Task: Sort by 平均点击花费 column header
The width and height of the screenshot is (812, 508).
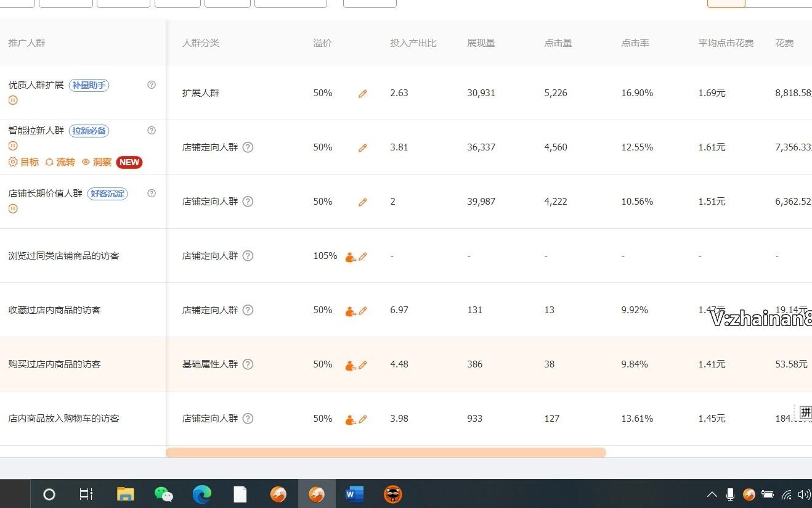Action: coord(726,43)
